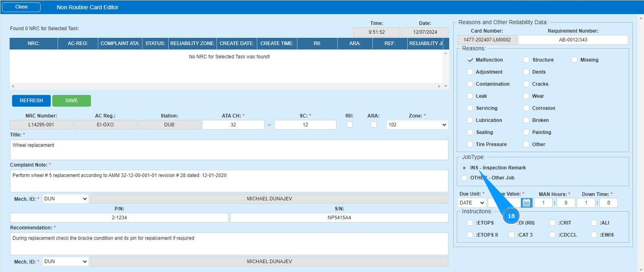Screen dimensions: 644x272
Task: Open the Zone dropdown showing 102
Action: point(417,125)
